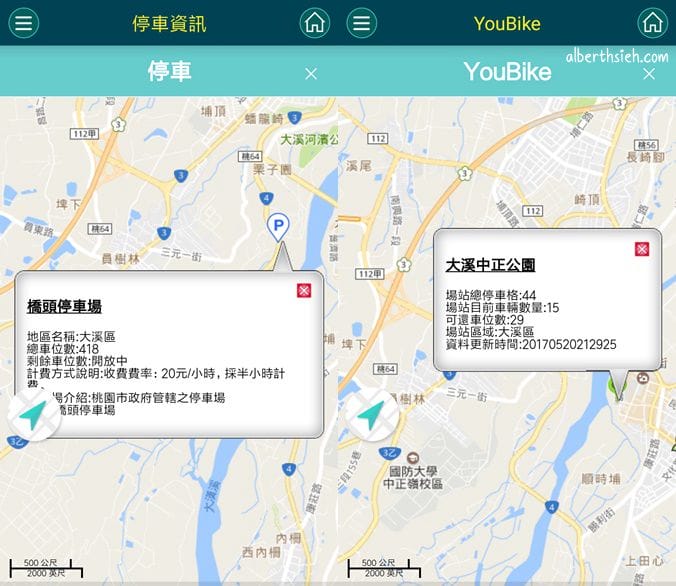Click the 大溪中正公園 title link

coord(490,265)
